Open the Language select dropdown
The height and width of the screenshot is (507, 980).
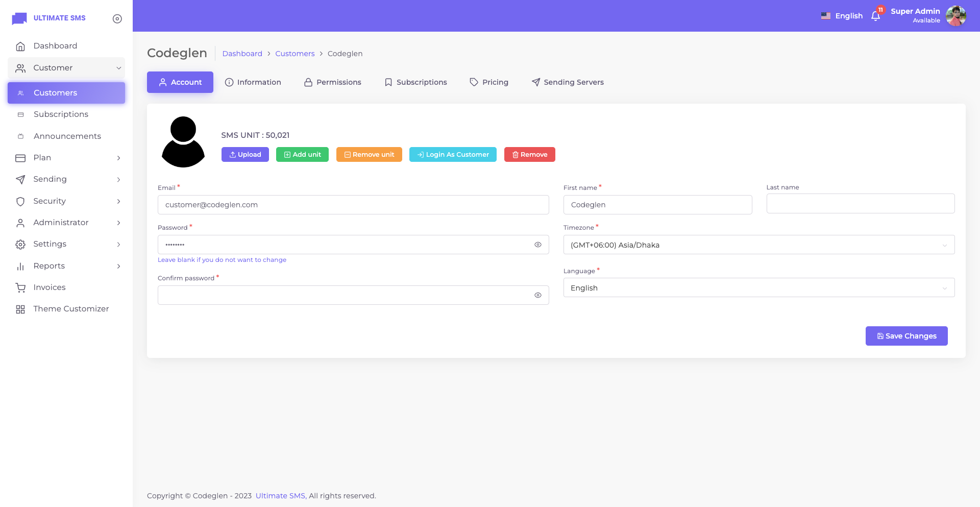click(758, 288)
